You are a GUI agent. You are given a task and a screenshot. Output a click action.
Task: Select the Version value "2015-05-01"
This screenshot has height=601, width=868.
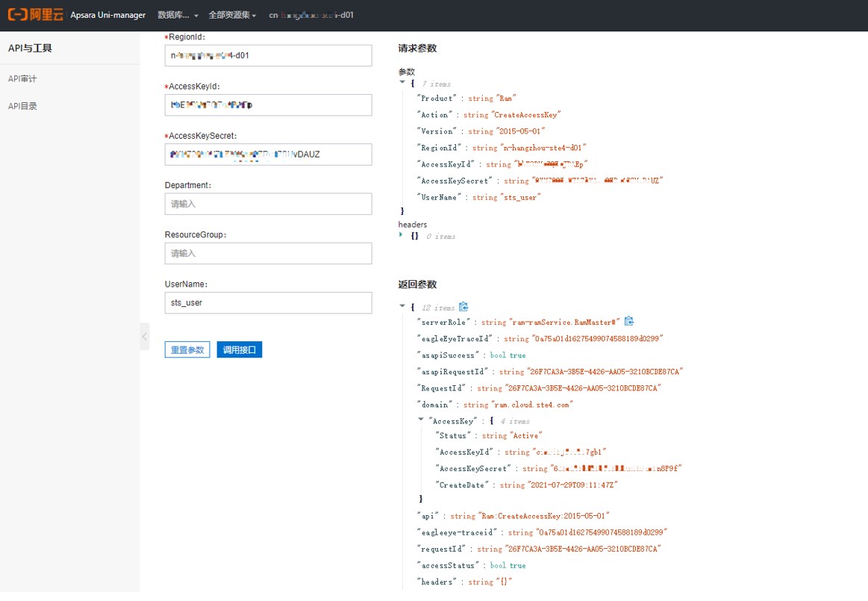[520, 131]
